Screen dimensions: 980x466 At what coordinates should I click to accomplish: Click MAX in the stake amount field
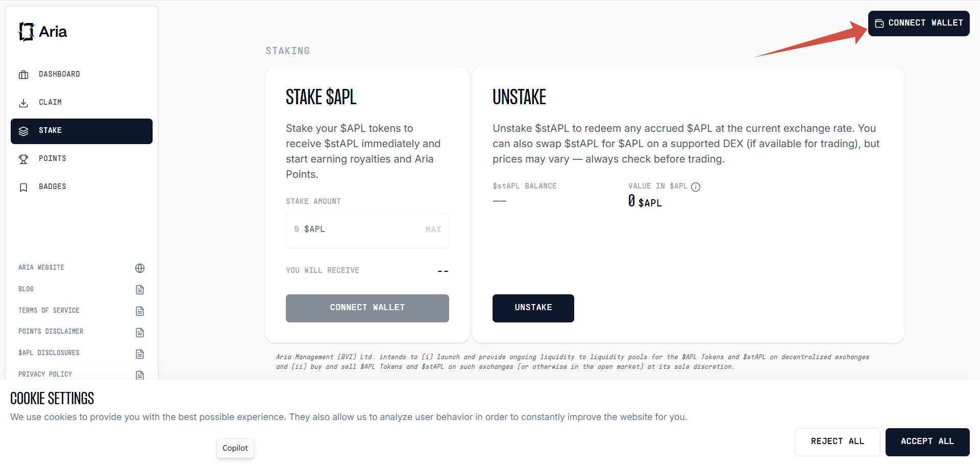[433, 230]
